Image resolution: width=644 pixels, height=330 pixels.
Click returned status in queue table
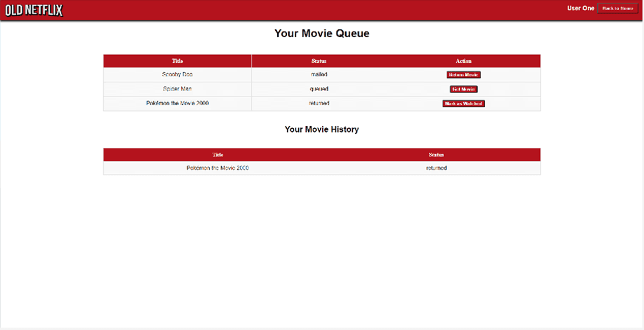click(x=319, y=103)
